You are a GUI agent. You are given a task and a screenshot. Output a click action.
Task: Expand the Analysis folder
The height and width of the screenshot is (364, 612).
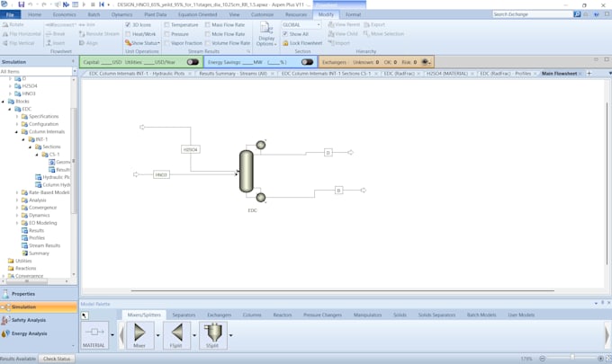coord(17,200)
